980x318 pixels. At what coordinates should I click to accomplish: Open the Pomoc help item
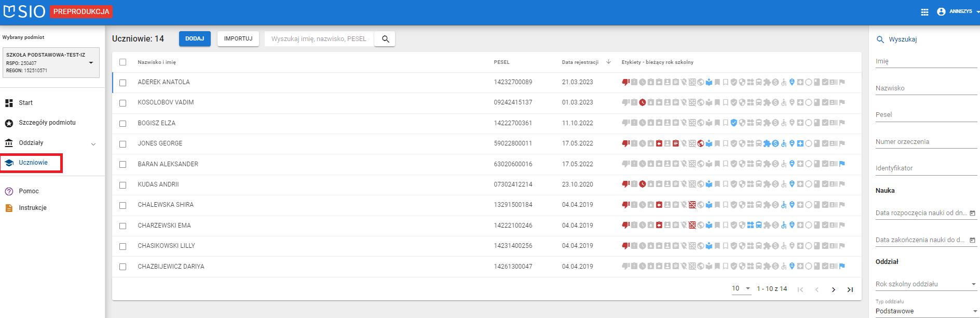pyautogui.click(x=29, y=191)
